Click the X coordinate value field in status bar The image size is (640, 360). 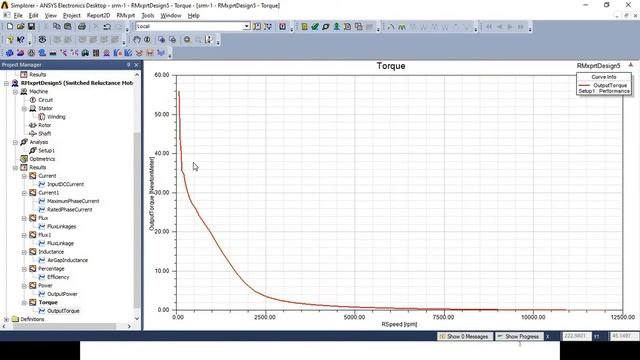(576, 336)
